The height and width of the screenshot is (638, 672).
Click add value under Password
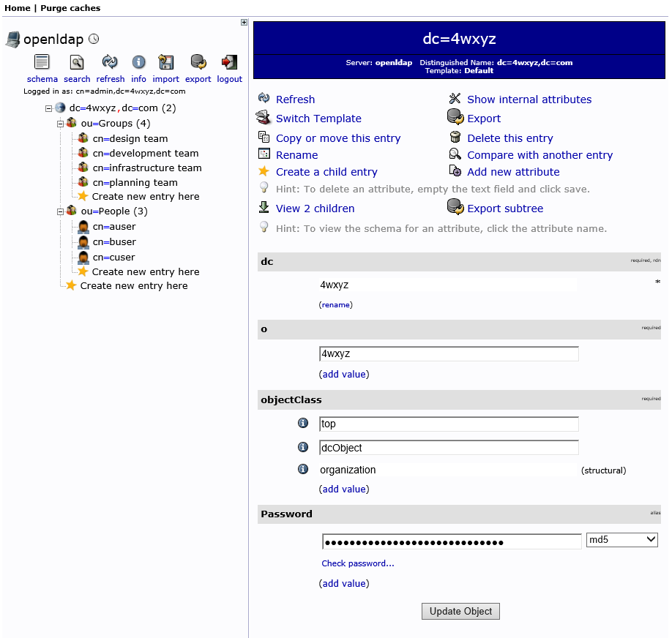[344, 584]
